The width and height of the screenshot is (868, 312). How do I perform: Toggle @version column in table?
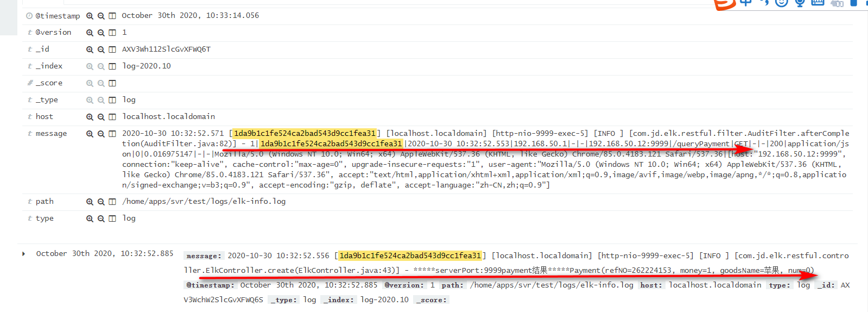pyautogui.click(x=112, y=33)
